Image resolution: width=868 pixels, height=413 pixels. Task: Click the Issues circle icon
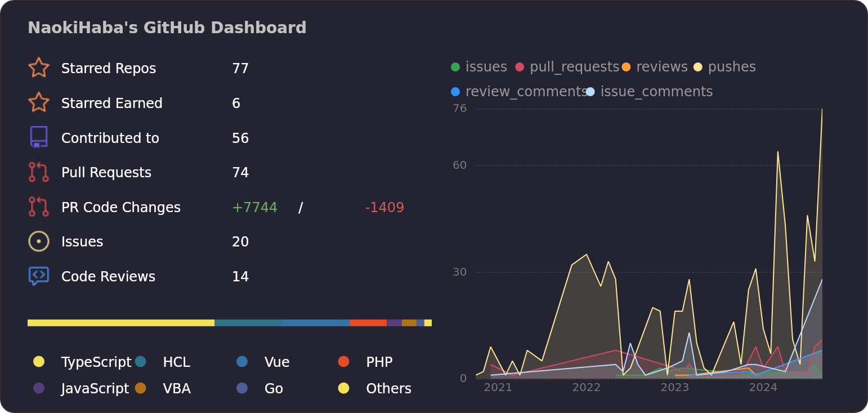click(39, 241)
